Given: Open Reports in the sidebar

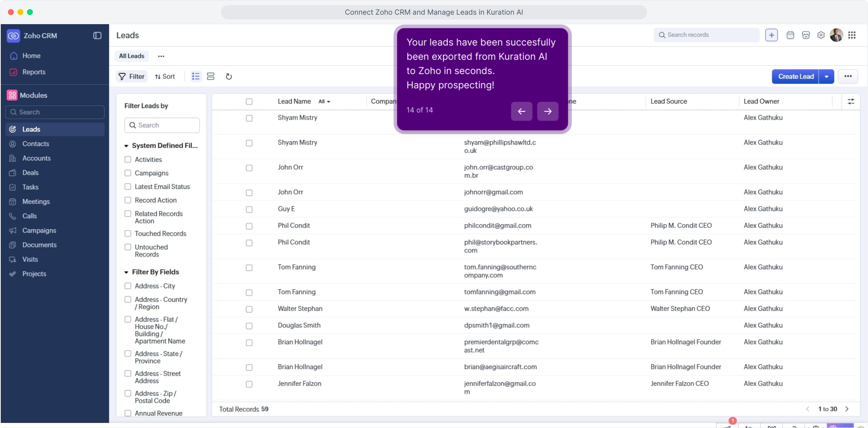Looking at the screenshot, I should coord(34,72).
